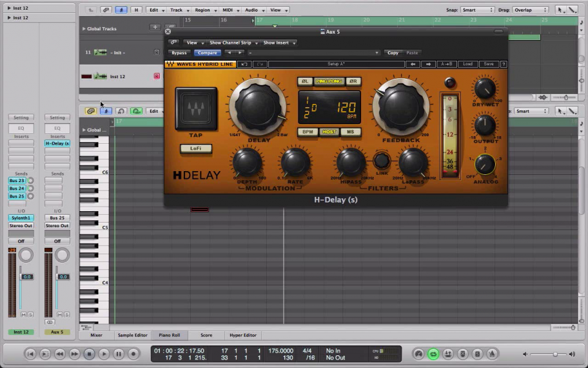
Task: Click the Record transport button
Action: pyautogui.click(x=133, y=354)
